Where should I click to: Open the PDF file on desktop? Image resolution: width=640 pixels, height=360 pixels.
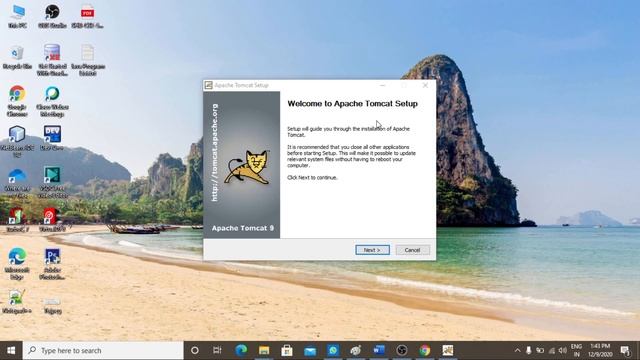coord(87,16)
